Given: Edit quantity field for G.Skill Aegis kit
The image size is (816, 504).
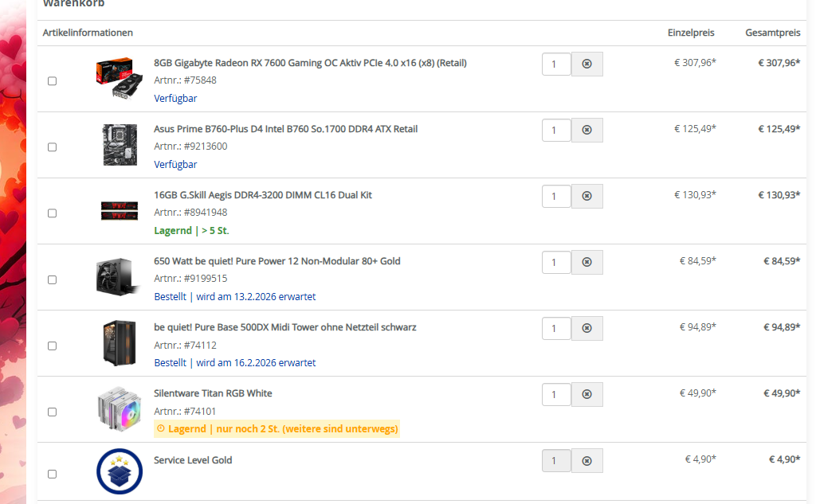Looking at the screenshot, I should [x=556, y=196].
